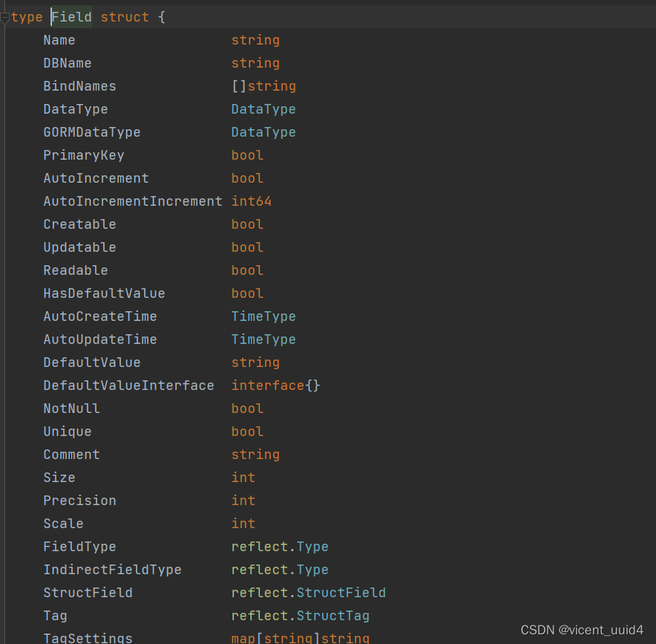Click the Creatable field identifier
The image size is (656, 644).
[80, 224]
